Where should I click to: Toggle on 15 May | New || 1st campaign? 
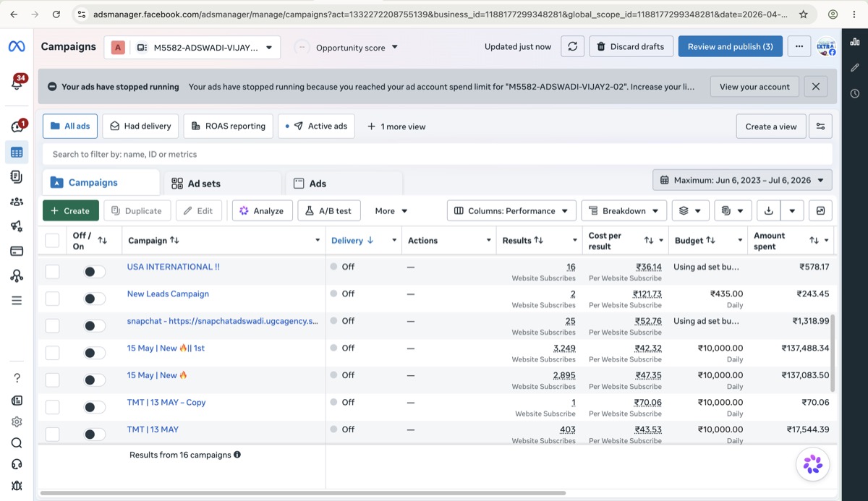[94, 353]
